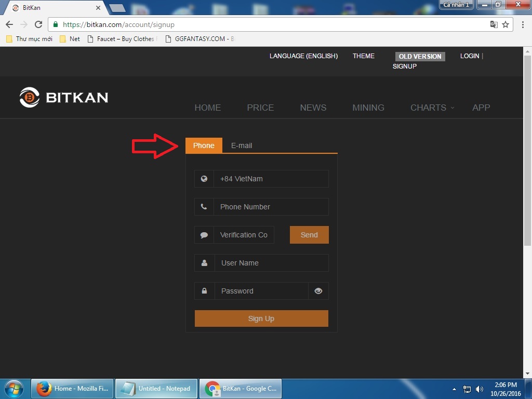Click the Send verification code button
The height and width of the screenshot is (399, 532).
click(309, 235)
